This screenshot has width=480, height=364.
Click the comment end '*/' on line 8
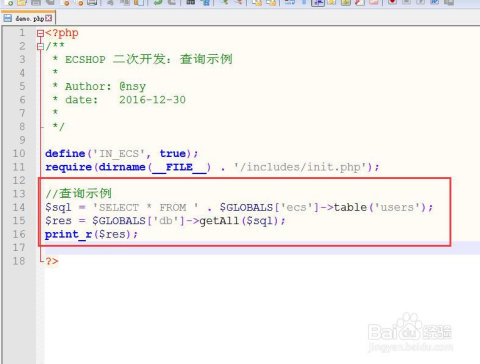click(58, 127)
